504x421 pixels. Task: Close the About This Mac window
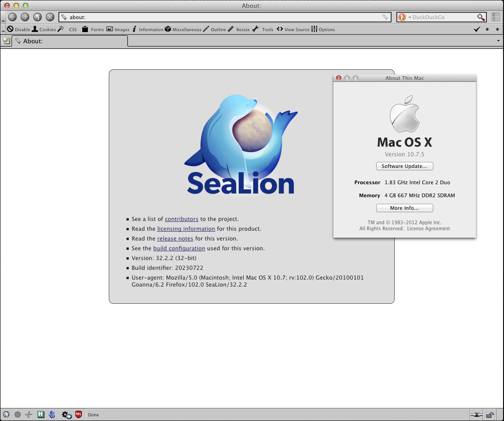[x=338, y=78]
